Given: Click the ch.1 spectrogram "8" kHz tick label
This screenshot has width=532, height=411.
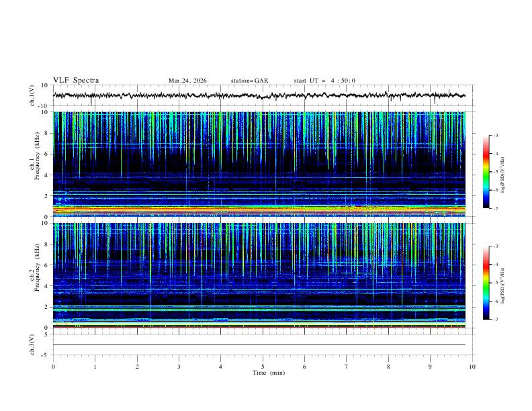Looking at the screenshot, I should (x=47, y=133).
